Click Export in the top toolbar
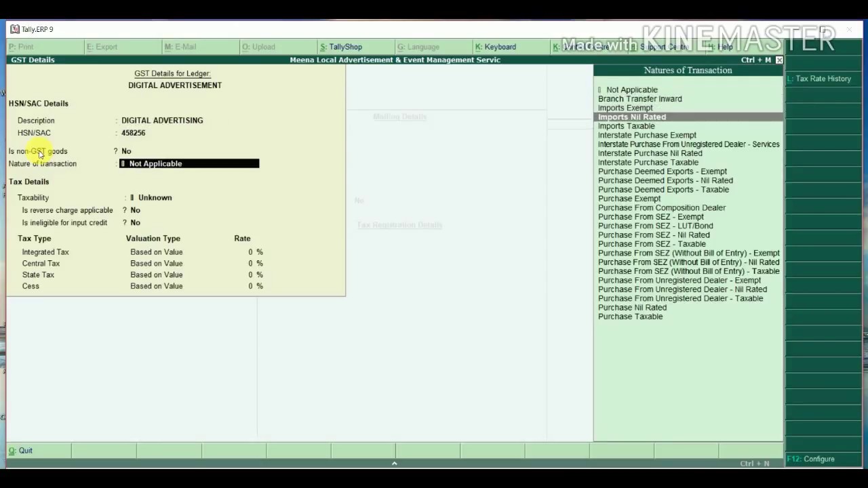This screenshot has height=488, width=868. click(102, 47)
